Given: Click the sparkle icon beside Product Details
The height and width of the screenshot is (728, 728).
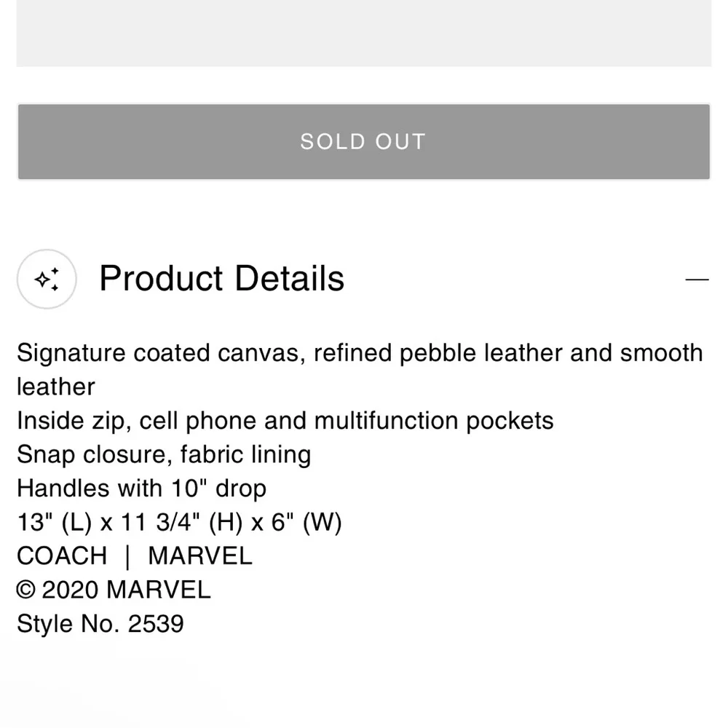Looking at the screenshot, I should click(47, 280).
